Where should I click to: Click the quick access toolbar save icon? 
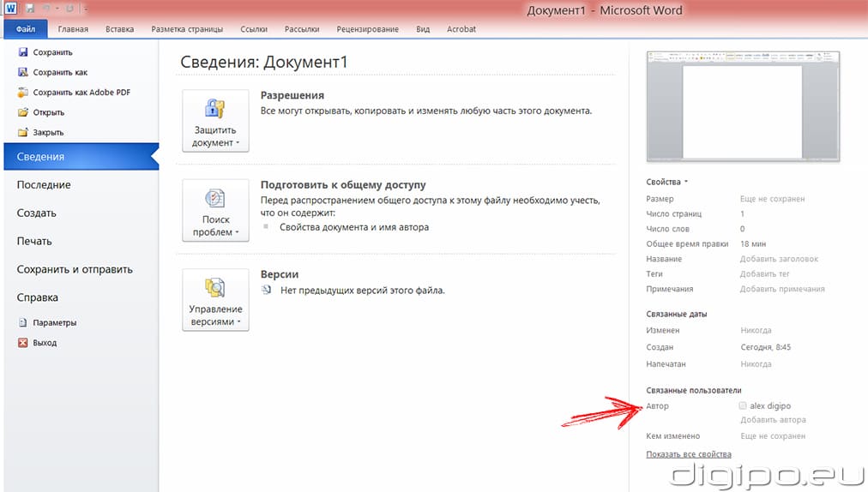(30, 9)
